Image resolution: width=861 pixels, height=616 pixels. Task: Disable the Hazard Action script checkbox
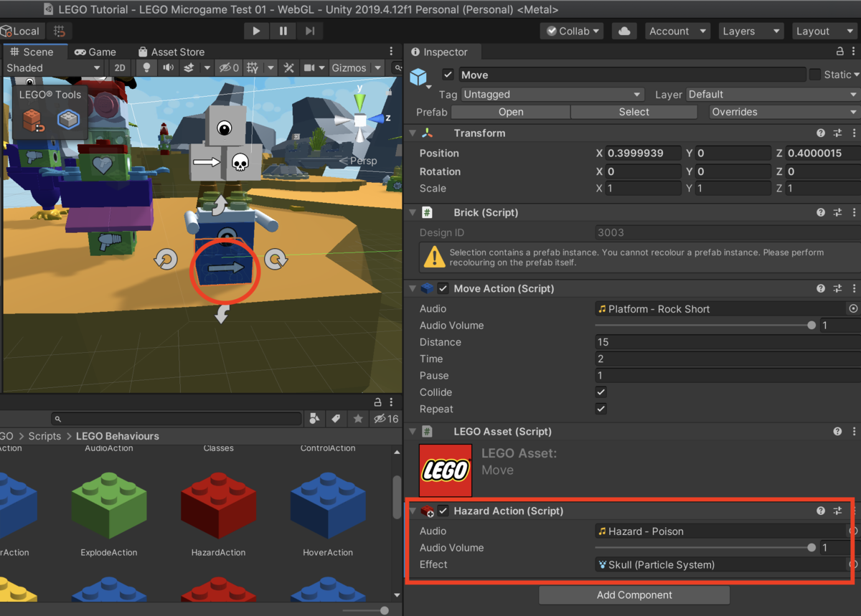pyautogui.click(x=443, y=511)
